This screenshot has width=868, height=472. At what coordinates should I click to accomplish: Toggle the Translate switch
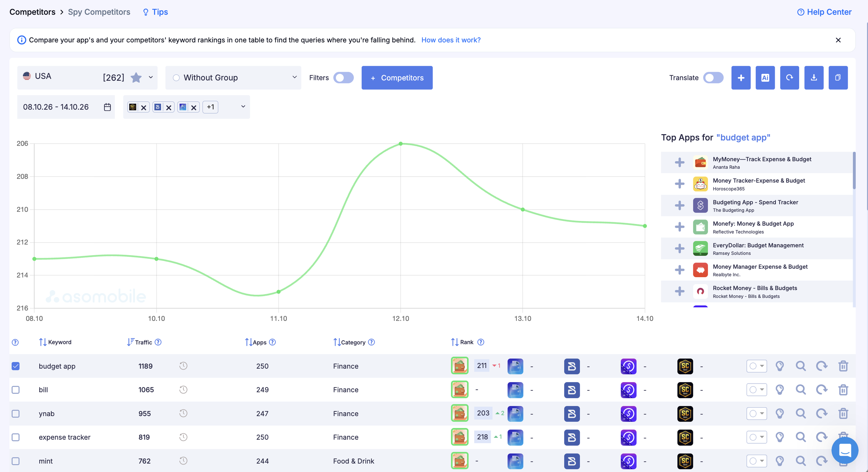(713, 78)
